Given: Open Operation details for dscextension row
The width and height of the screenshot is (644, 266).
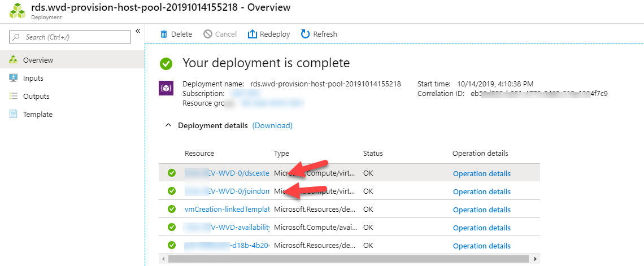Looking at the screenshot, I should (x=481, y=173).
